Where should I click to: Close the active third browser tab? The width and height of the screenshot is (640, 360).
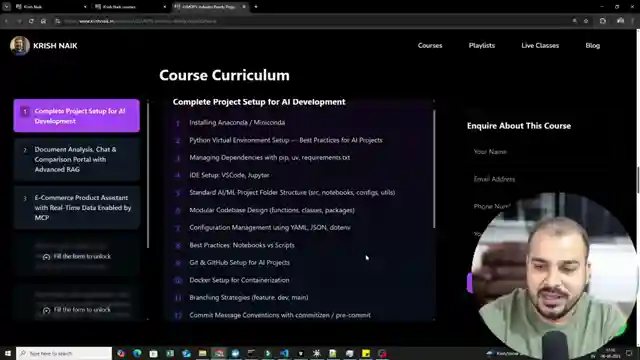pos(244,7)
